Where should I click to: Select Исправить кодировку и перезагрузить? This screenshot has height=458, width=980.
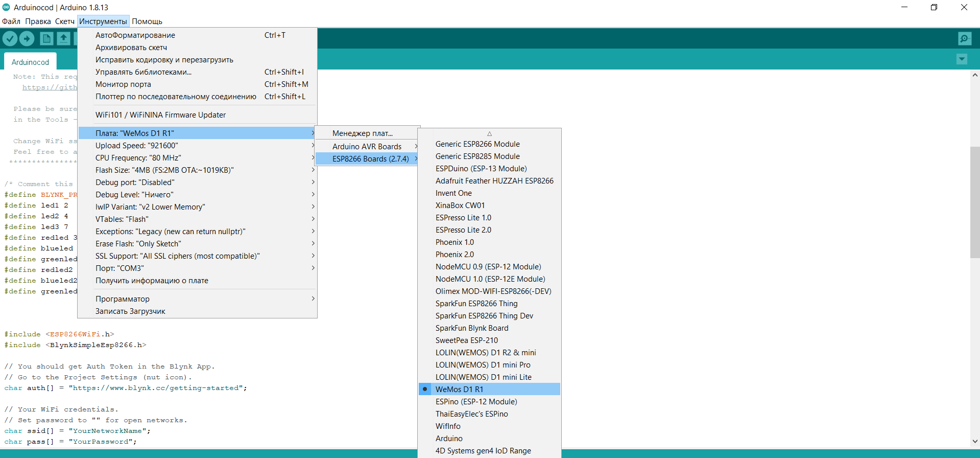(197, 60)
